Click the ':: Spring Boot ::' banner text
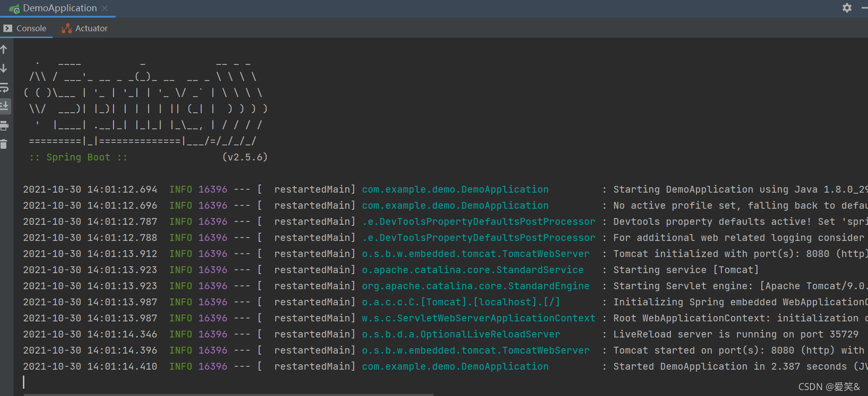Image resolution: width=868 pixels, height=396 pixels. [78, 157]
